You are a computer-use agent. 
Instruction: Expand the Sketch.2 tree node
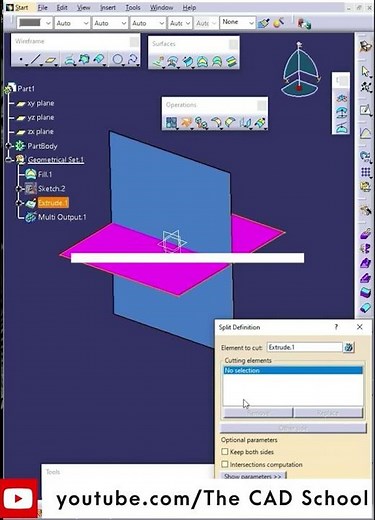pyautogui.click(x=19, y=189)
